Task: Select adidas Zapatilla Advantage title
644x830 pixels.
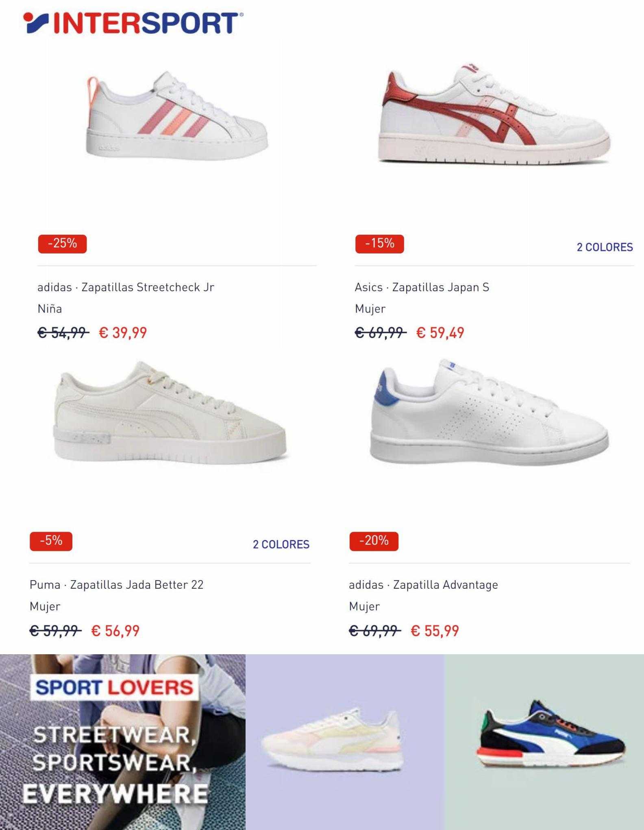Action: [x=424, y=585]
